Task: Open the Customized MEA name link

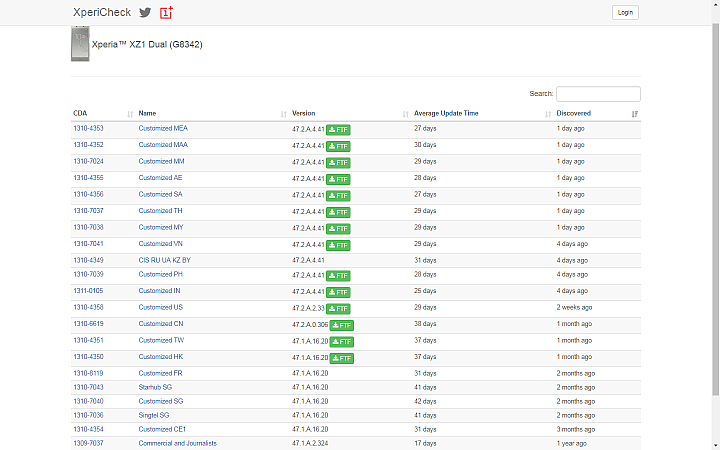Action: tap(163, 129)
